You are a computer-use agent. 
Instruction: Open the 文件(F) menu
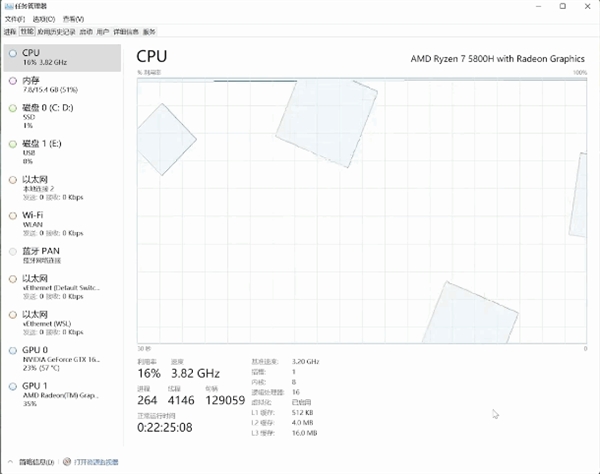tap(14, 19)
